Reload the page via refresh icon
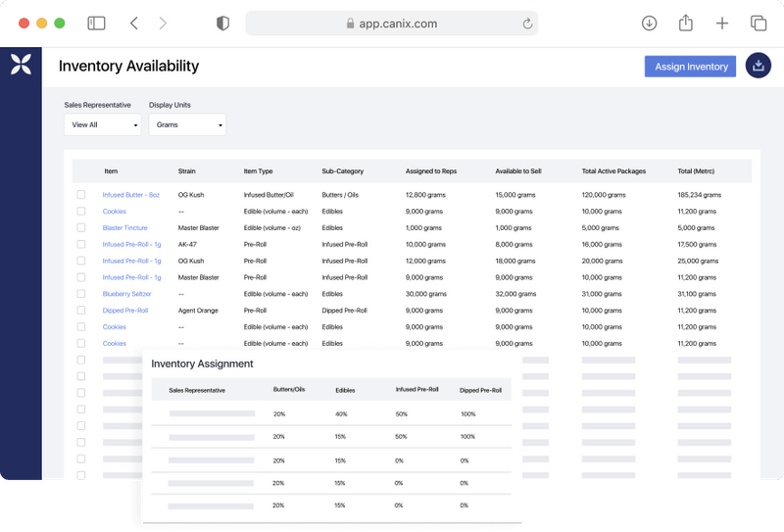 click(x=527, y=24)
